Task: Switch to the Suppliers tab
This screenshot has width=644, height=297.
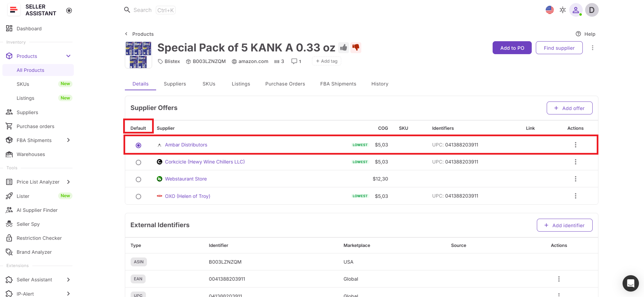Action: coord(175,84)
